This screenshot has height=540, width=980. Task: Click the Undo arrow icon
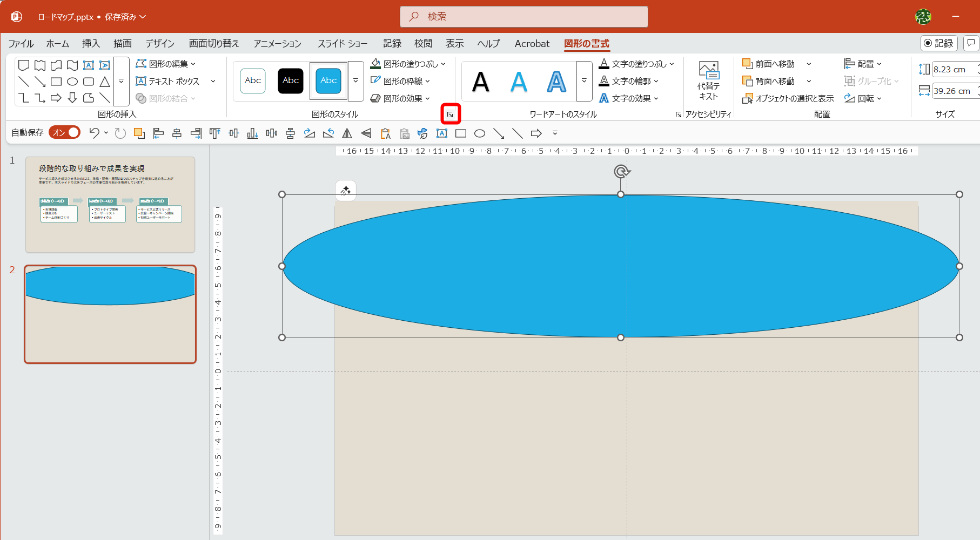(x=95, y=133)
